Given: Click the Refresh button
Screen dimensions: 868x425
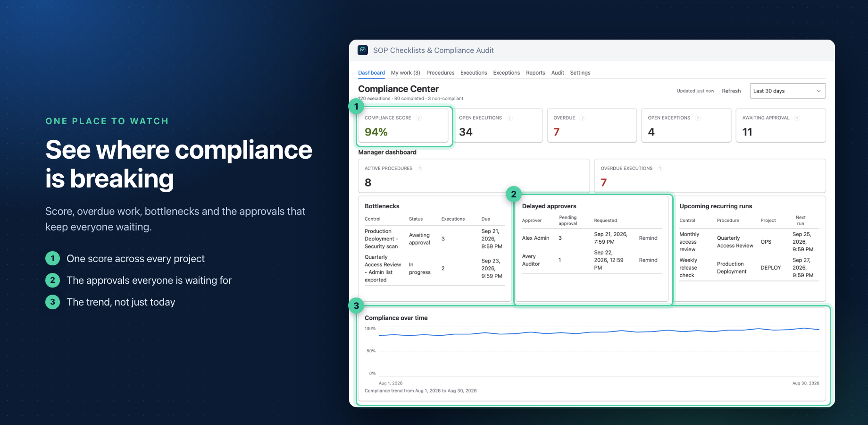Looking at the screenshot, I should pyautogui.click(x=731, y=91).
